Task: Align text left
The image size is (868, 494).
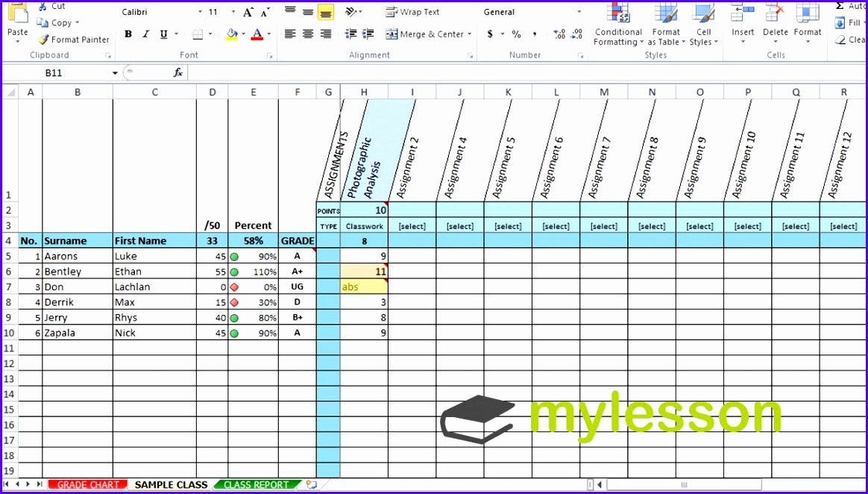Action: (290, 34)
